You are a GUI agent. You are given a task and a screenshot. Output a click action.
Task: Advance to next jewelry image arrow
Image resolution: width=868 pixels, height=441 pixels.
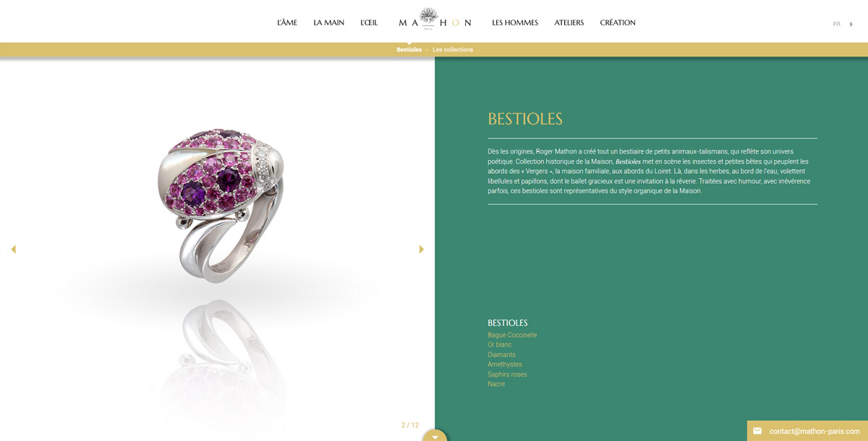(x=422, y=249)
